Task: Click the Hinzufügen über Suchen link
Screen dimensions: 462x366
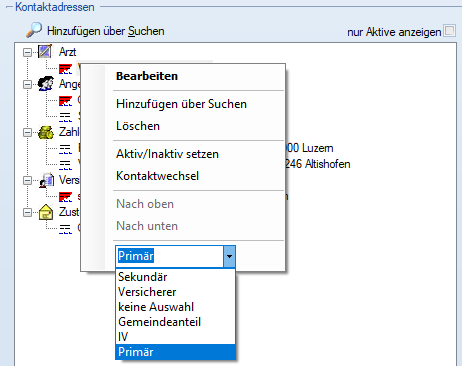Action: coord(106,31)
